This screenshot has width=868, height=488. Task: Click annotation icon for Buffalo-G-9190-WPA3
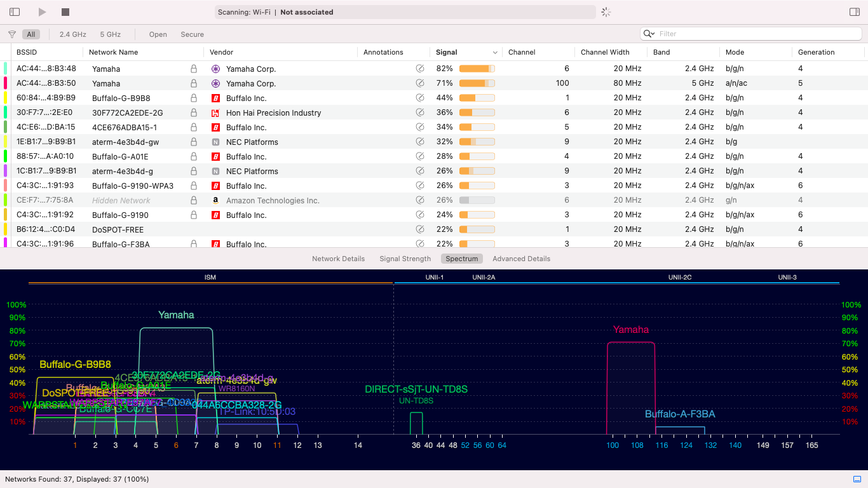[x=419, y=186]
